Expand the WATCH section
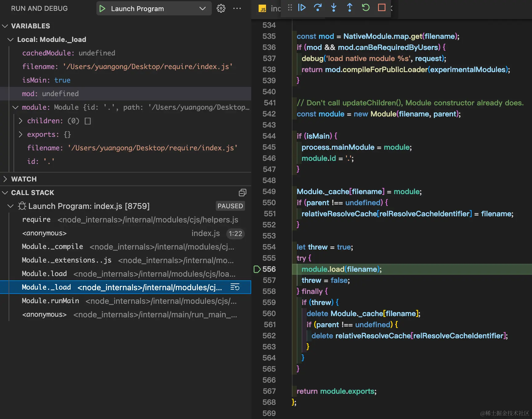532x419 pixels. (5, 179)
